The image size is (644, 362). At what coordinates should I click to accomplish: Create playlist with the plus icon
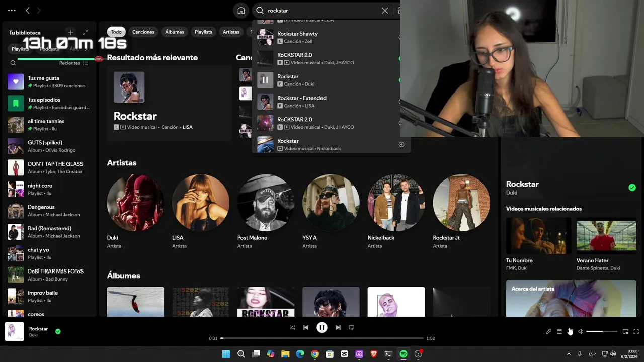[x=71, y=32]
